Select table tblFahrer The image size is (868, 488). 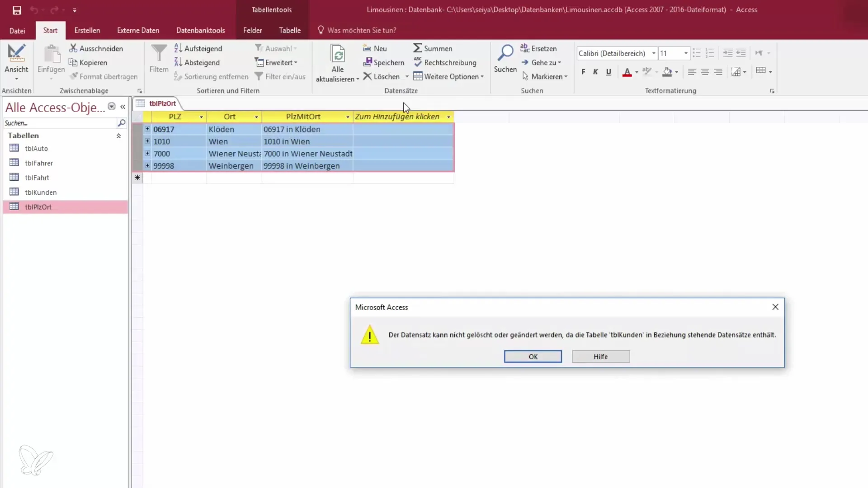[x=65, y=163]
